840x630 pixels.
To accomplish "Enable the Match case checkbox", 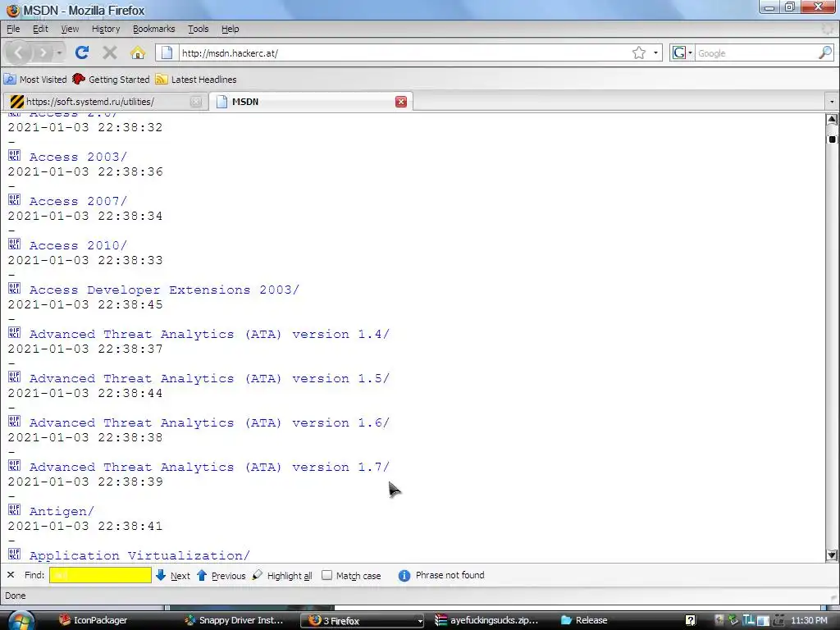I will pyautogui.click(x=326, y=575).
